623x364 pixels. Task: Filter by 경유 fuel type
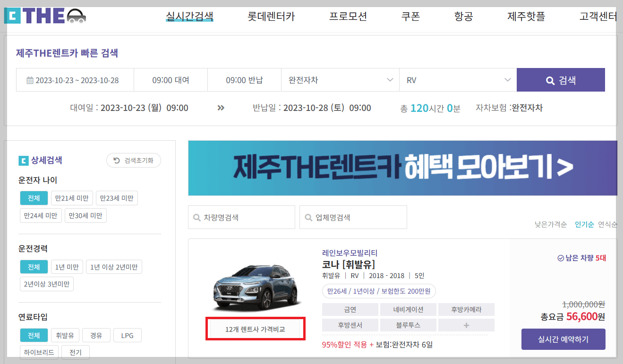click(x=96, y=336)
